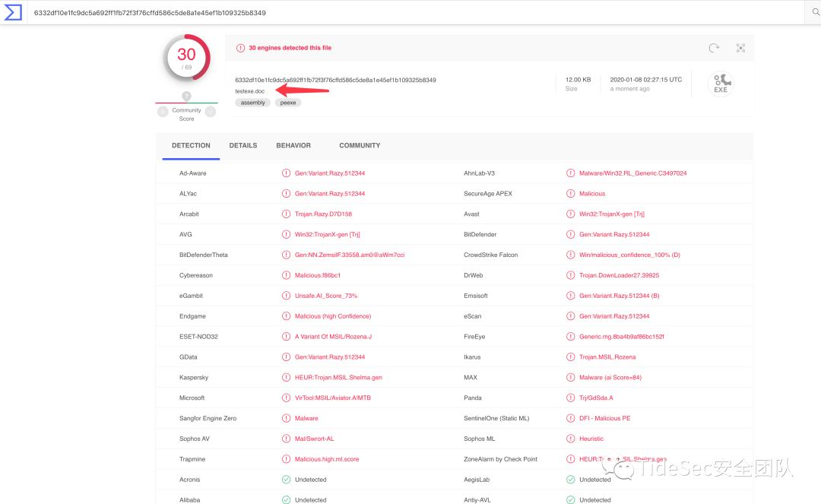Image resolution: width=821 pixels, height=504 pixels.
Task: Click the community score bar
Action: 186,103
